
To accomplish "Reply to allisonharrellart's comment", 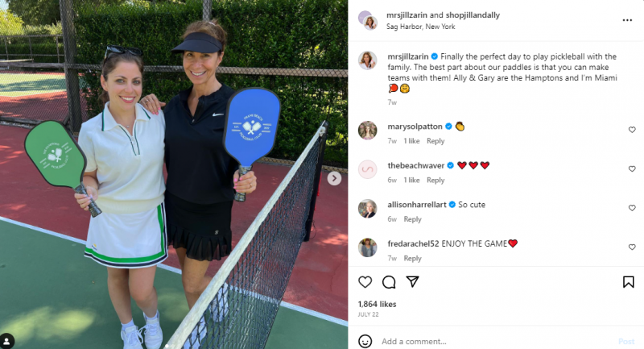I will coord(412,219).
